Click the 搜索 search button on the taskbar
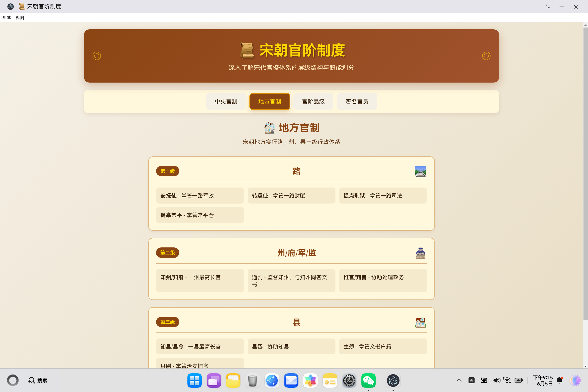This screenshot has height=392, width=588. tap(38, 380)
